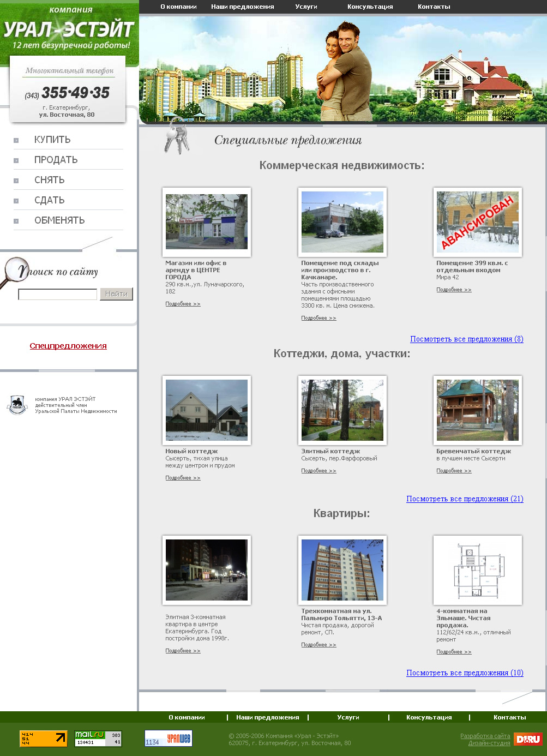Open Услуги in top menu

pyautogui.click(x=306, y=7)
